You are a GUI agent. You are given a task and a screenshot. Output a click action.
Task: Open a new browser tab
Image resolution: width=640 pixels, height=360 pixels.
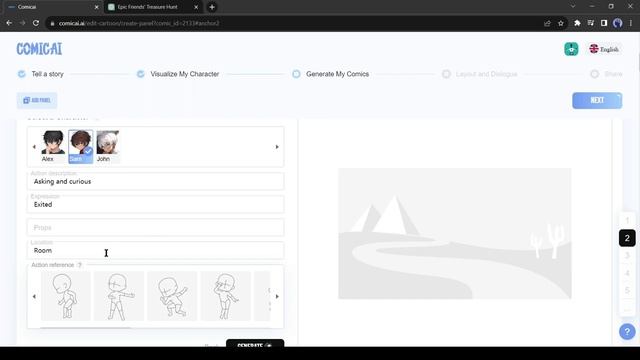pos(212,7)
